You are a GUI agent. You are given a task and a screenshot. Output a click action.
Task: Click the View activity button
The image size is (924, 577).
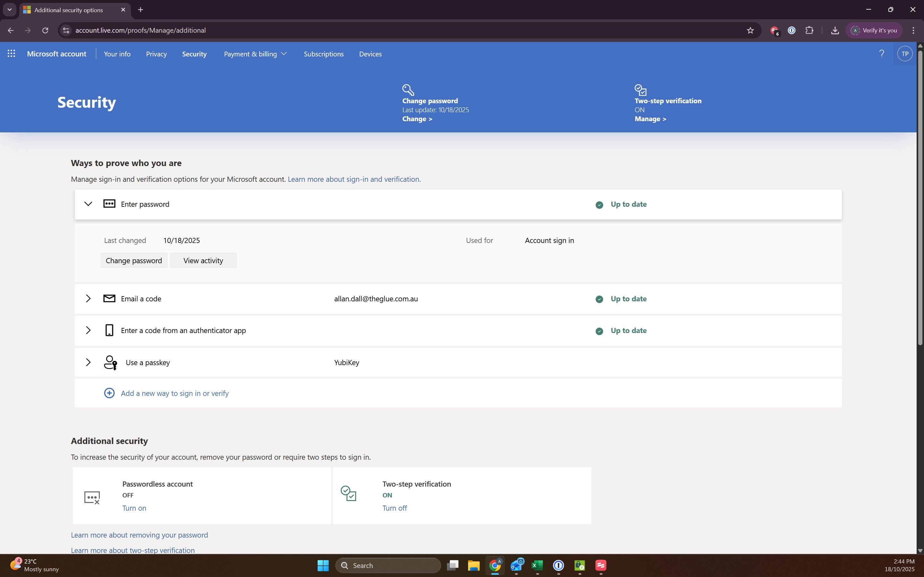(203, 260)
